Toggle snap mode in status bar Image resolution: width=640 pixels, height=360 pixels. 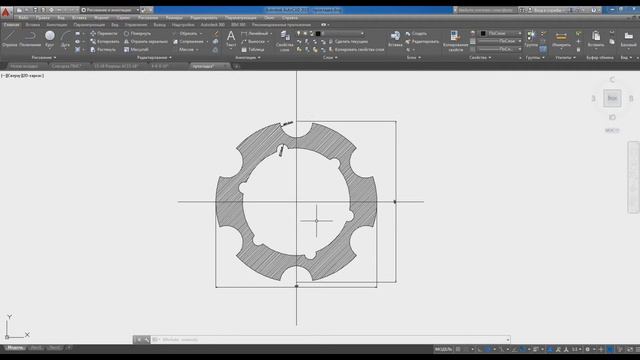pos(466,349)
